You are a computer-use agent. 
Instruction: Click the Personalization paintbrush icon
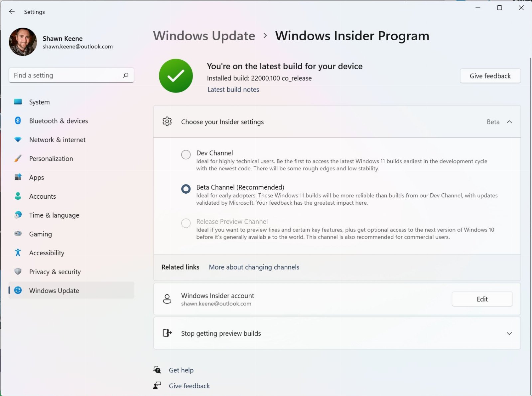point(18,158)
